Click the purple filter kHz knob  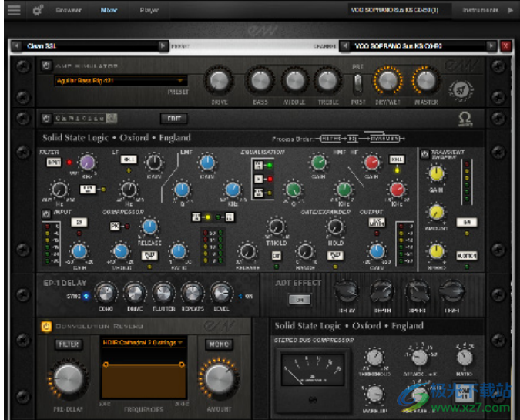87,163
